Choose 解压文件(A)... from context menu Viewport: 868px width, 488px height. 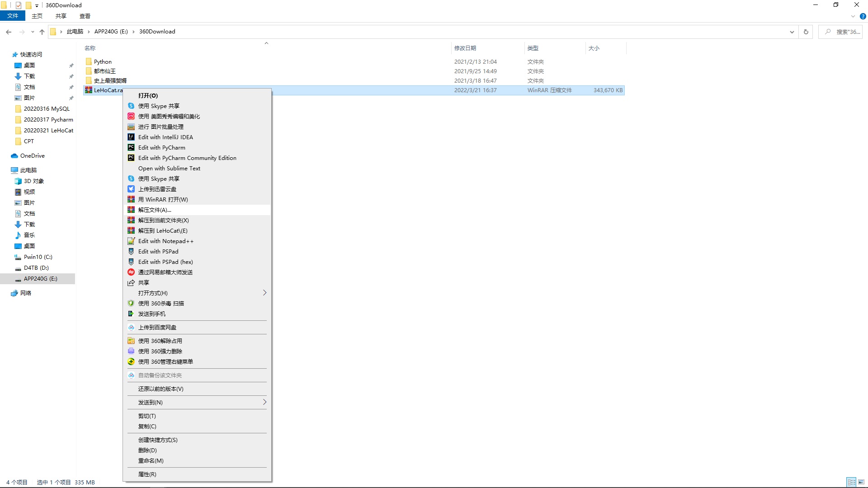point(155,210)
